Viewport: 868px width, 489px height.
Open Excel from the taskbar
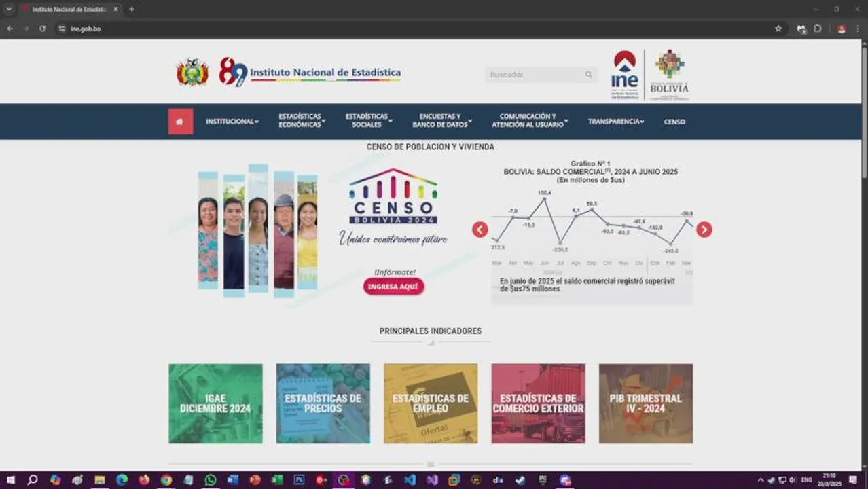[x=277, y=480]
